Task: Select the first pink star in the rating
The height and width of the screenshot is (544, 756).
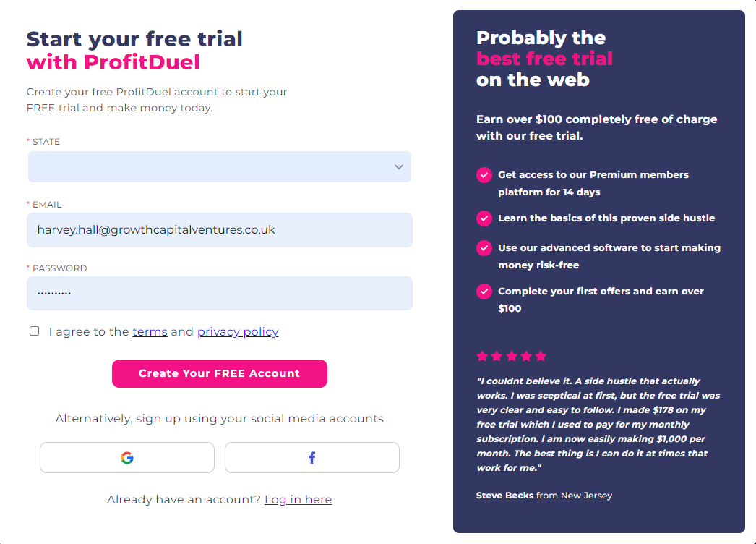Action: [x=482, y=355]
